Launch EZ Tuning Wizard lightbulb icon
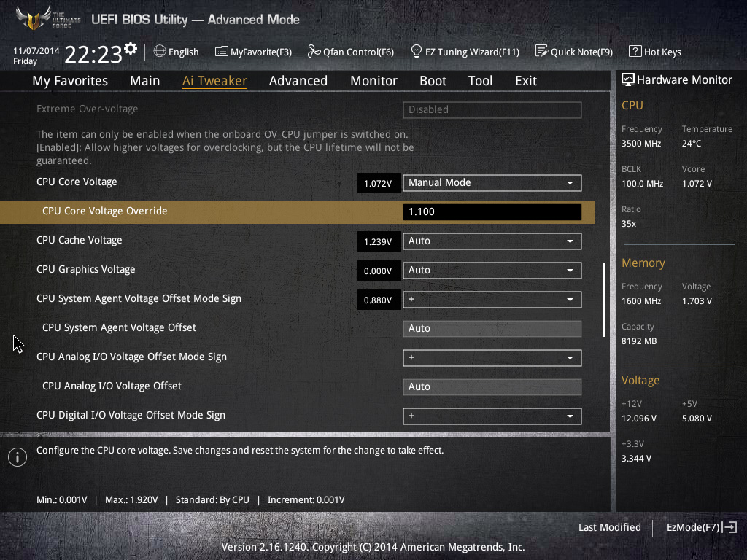Screen dimensions: 747x560 [x=417, y=51]
